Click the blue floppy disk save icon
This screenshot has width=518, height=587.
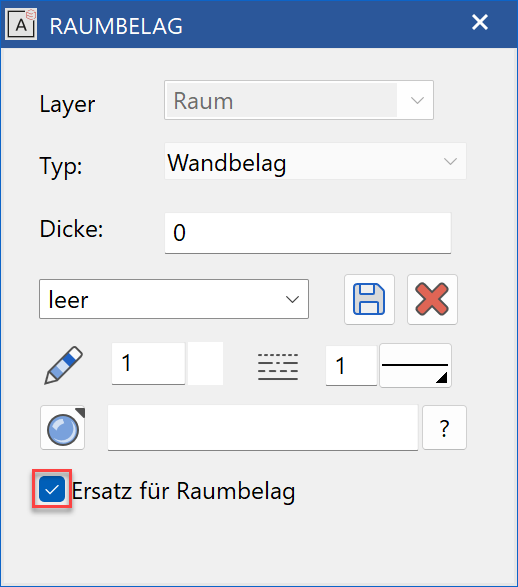[x=369, y=299]
